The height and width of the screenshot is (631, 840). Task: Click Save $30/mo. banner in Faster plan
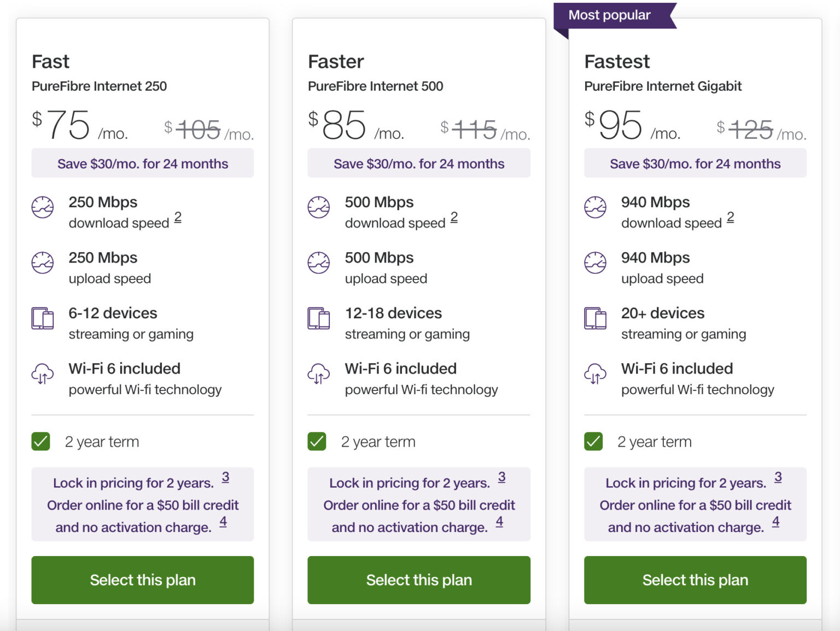tap(419, 163)
